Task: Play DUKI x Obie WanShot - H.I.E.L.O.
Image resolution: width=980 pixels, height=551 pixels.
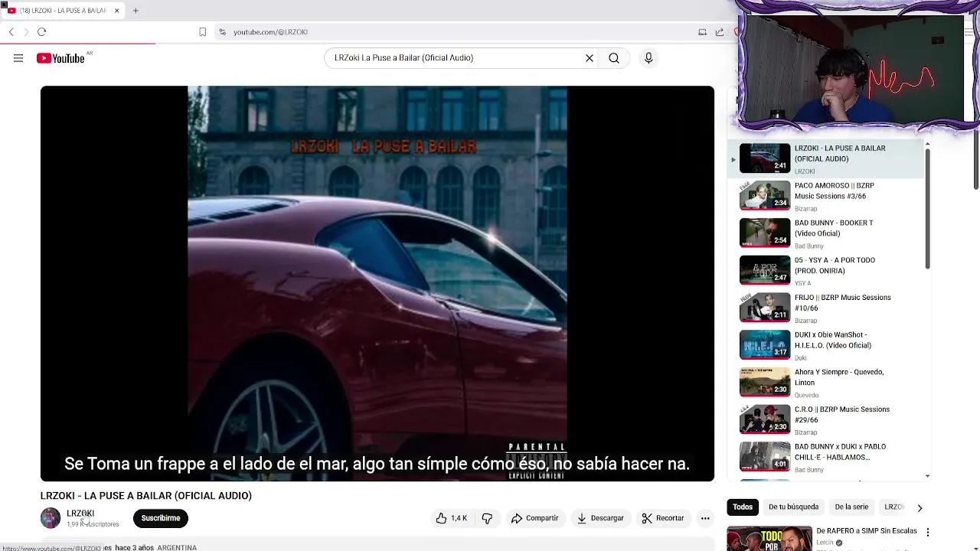Action: coord(825,346)
